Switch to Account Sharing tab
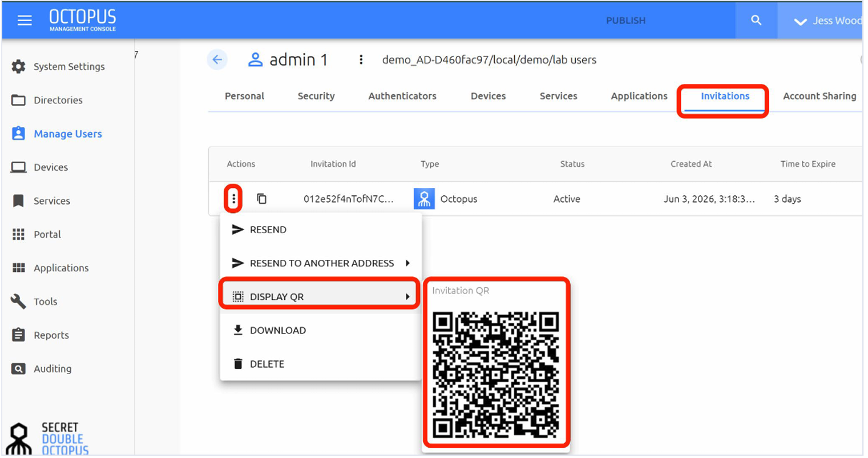 tap(819, 97)
